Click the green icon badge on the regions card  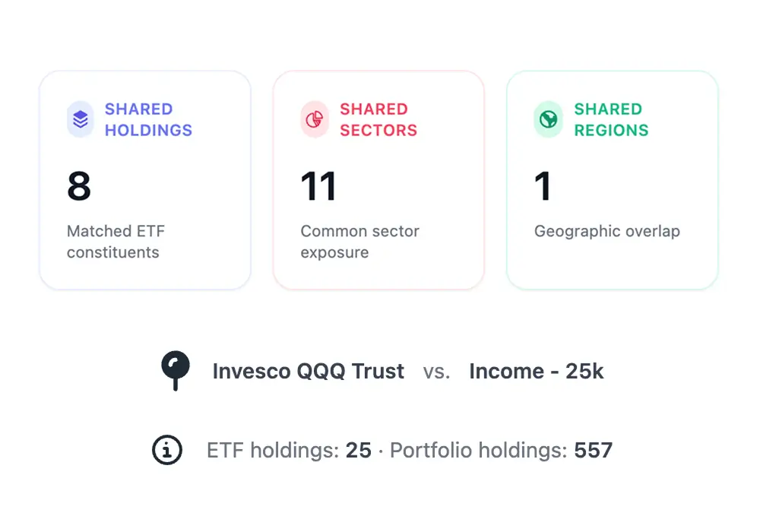click(x=546, y=119)
